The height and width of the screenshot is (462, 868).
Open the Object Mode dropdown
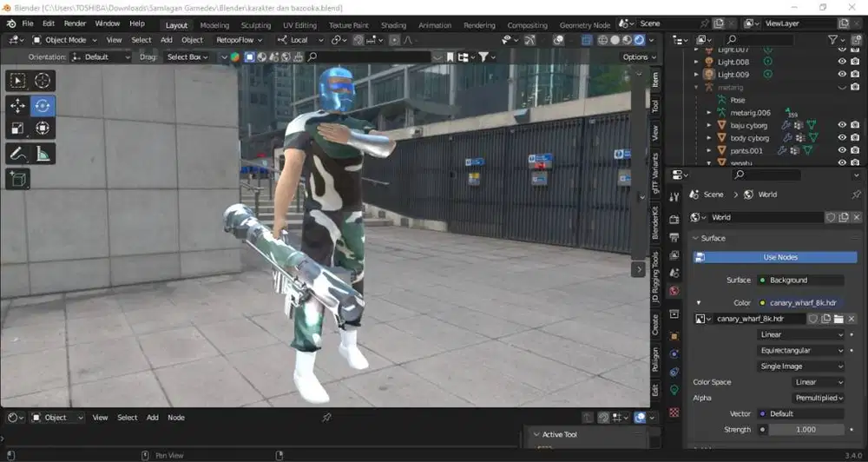click(x=65, y=40)
